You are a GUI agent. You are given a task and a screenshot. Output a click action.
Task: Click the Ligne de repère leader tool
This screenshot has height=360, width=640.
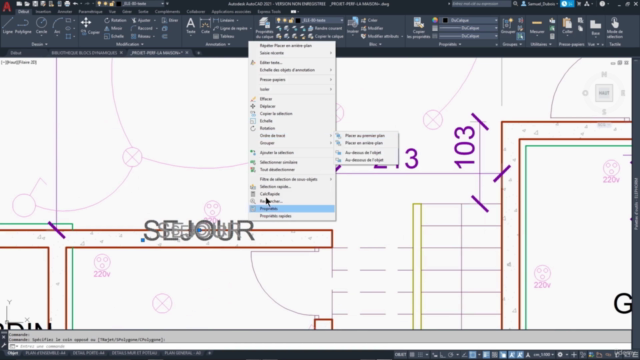pos(231,28)
